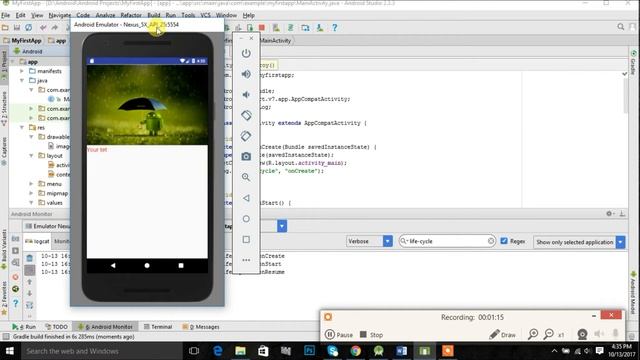Open the device selector dropdown arrow
The width and height of the screenshot is (640, 360).
[x=282, y=226]
